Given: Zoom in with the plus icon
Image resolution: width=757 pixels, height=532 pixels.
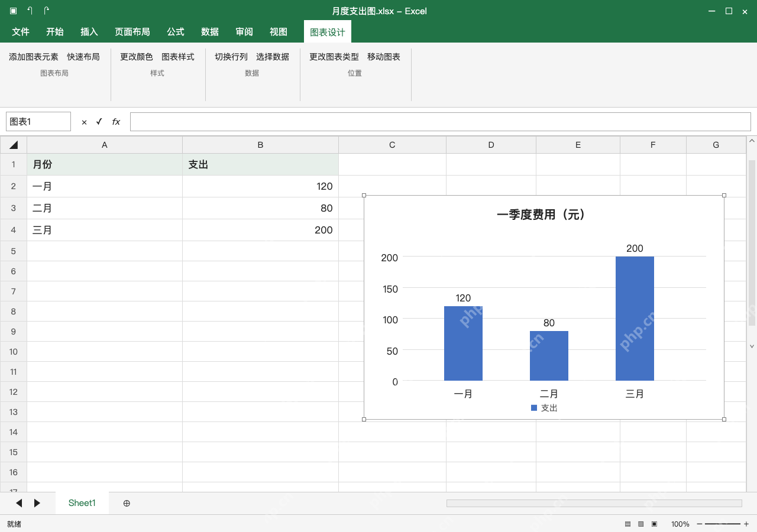Looking at the screenshot, I should 746,524.
